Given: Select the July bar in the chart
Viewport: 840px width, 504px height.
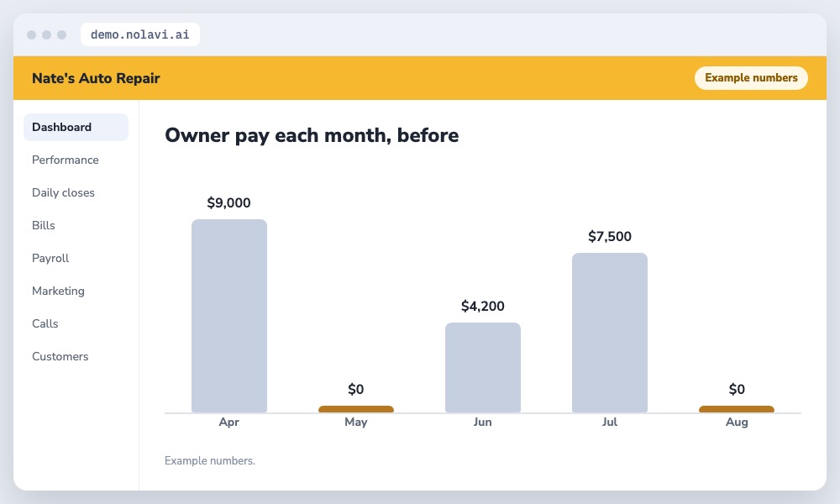Looking at the screenshot, I should [610, 333].
